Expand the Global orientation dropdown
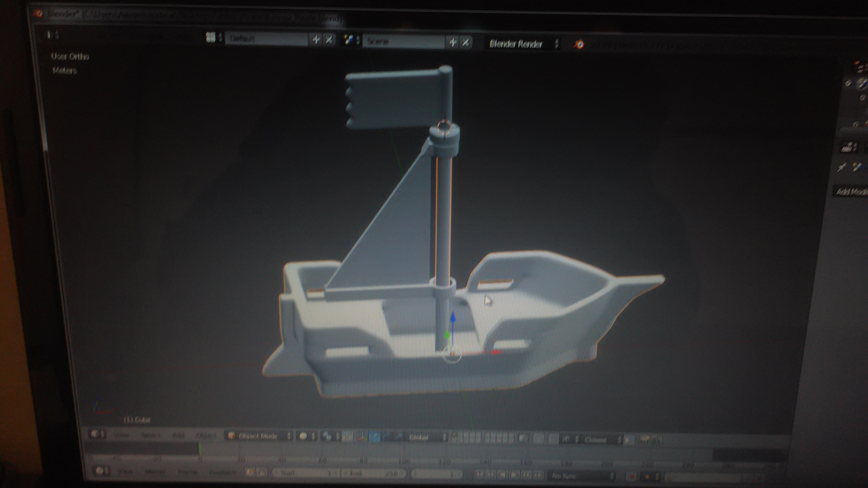This screenshot has height=488, width=868. 427,437
